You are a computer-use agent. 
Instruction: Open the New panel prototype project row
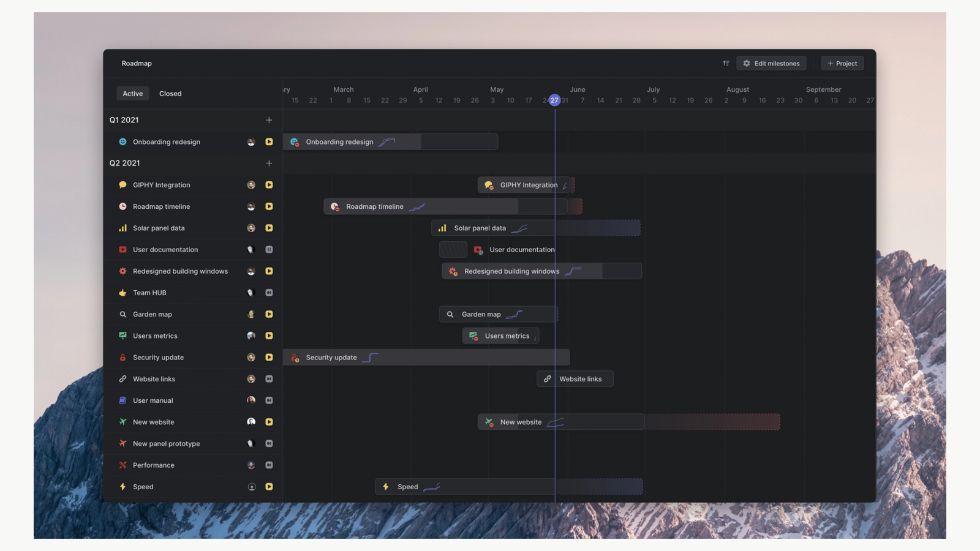[x=193, y=443]
